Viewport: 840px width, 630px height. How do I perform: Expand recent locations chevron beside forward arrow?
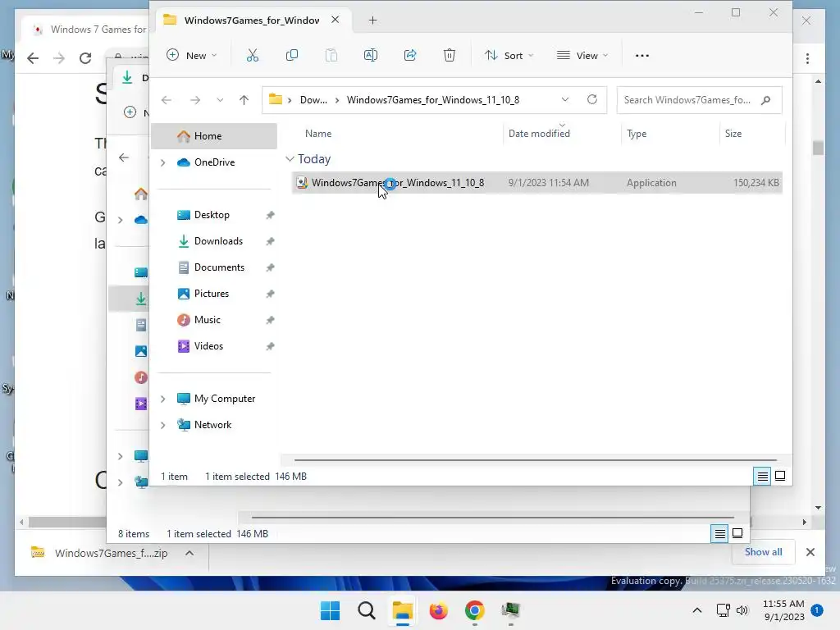[x=220, y=100]
